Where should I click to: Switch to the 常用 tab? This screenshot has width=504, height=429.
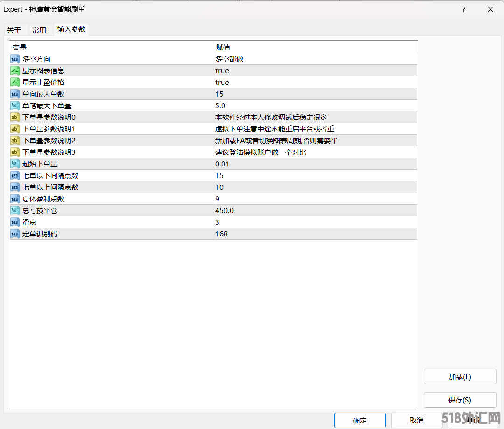[40, 29]
